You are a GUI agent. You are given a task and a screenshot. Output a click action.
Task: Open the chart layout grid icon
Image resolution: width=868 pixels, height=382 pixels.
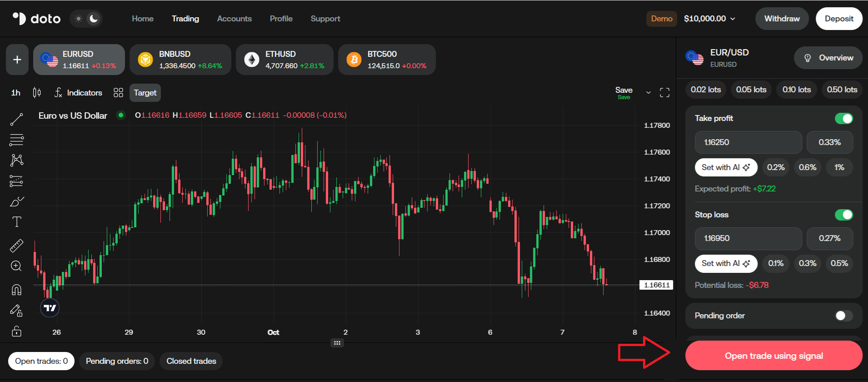[119, 93]
